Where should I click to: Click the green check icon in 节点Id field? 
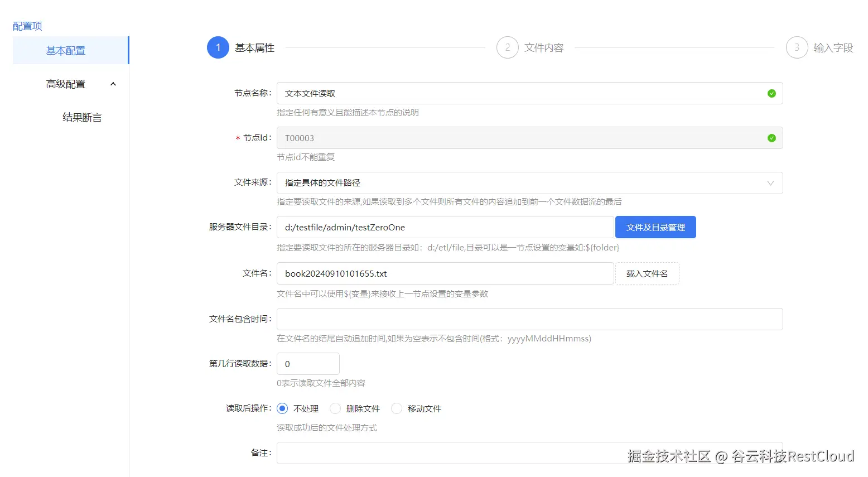pos(771,138)
